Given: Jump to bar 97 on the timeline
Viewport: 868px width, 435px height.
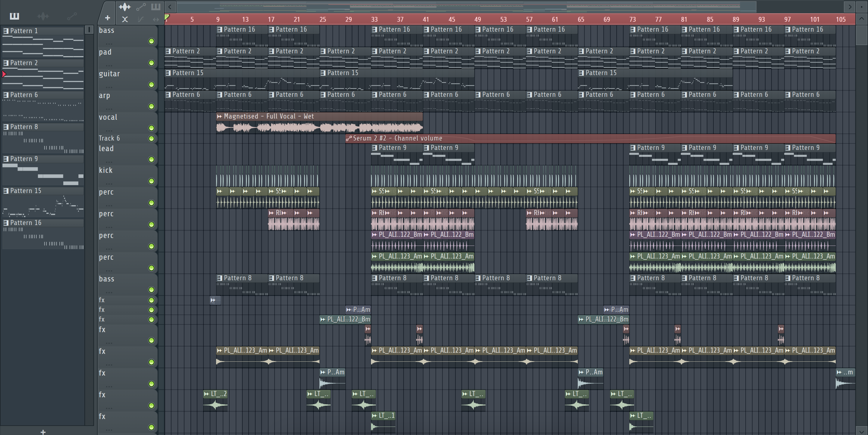Looking at the screenshot, I should pyautogui.click(x=788, y=19).
